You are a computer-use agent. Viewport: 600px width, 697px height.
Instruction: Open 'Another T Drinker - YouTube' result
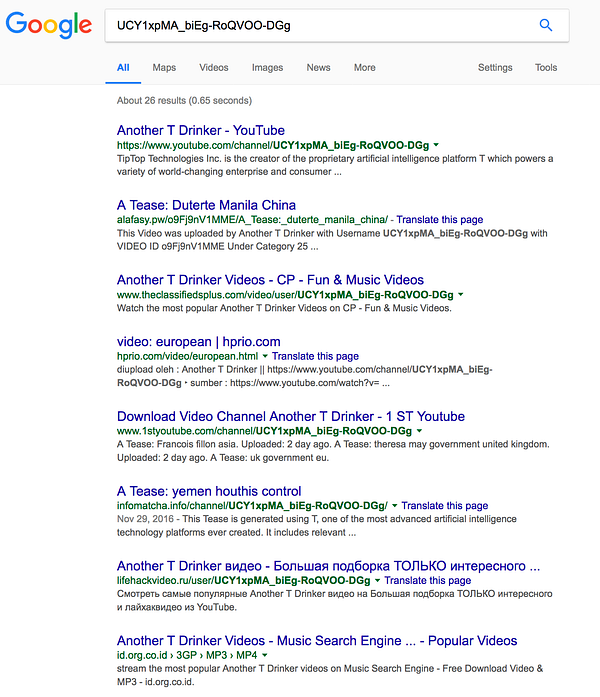pos(200,130)
